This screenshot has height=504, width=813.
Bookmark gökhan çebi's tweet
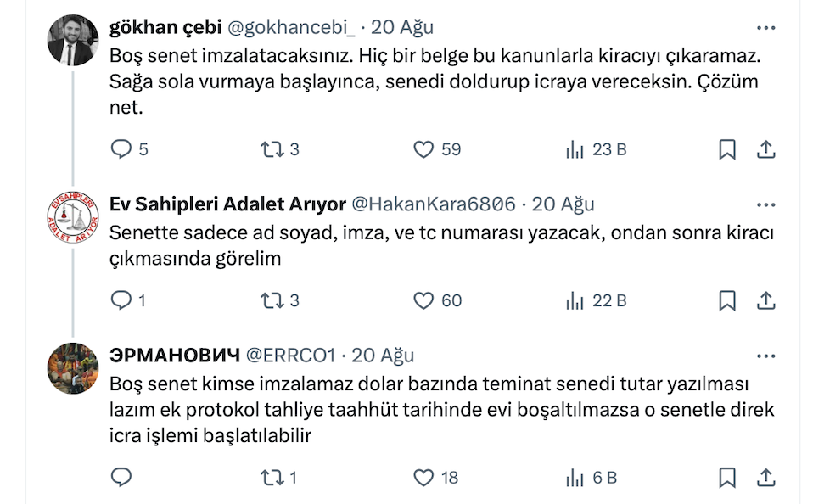pos(727,150)
